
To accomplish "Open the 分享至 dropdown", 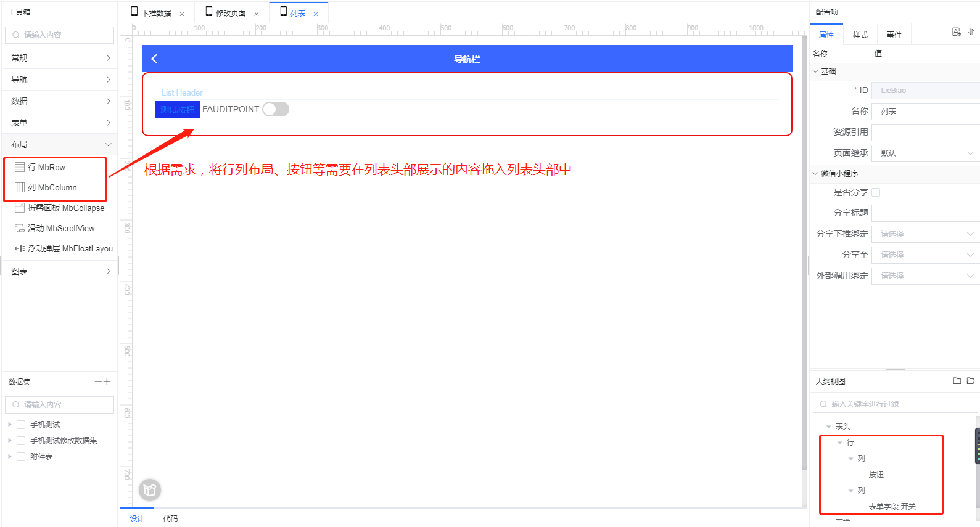I will (925, 255).
